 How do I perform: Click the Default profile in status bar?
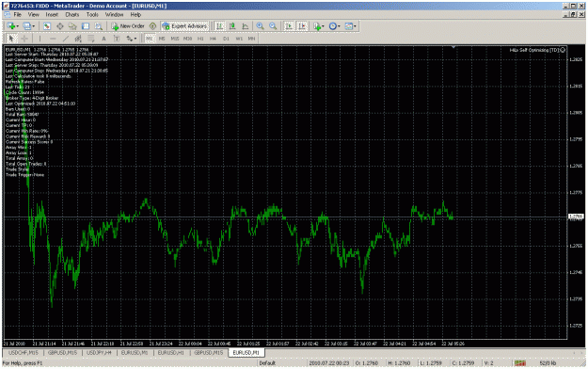pos(267,363)
